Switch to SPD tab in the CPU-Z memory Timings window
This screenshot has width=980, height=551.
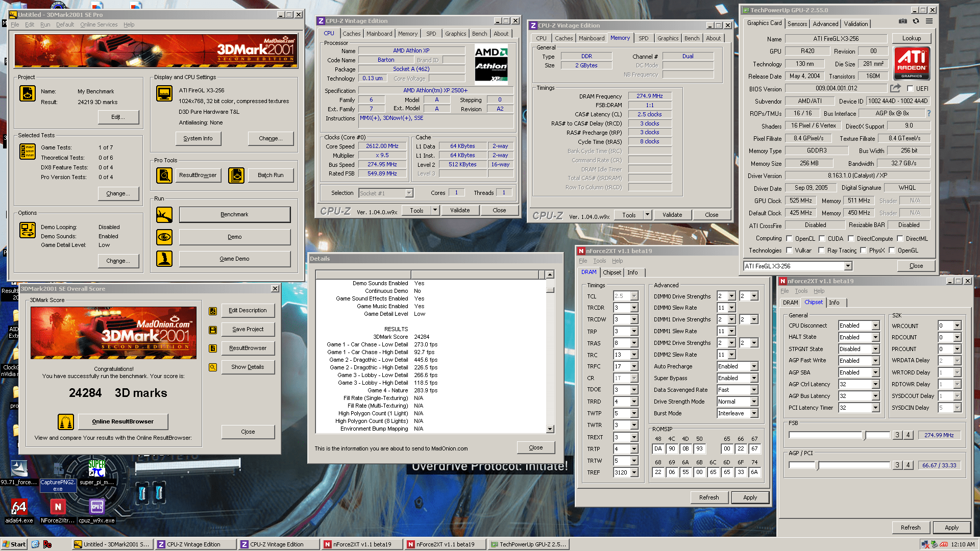pos(644,38)
